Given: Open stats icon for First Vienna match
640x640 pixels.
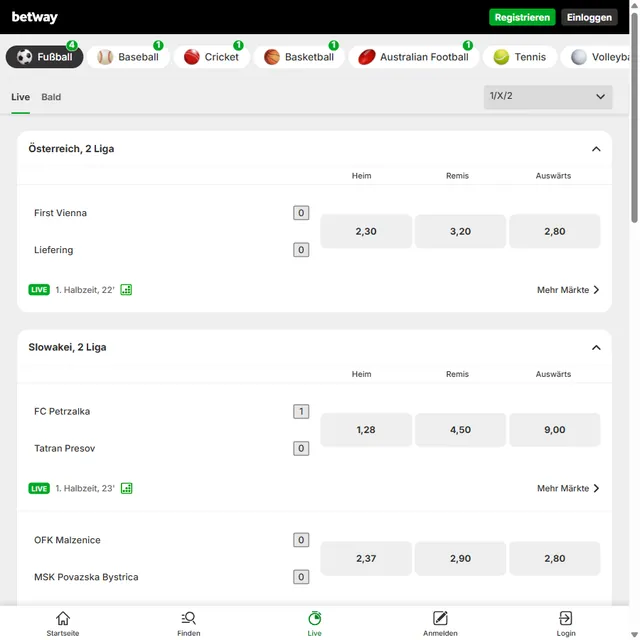Looking at the screenshot, I should [x=126, y=290].
